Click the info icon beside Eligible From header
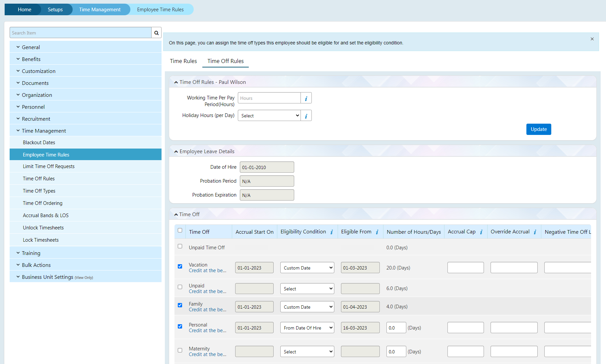Image resolution: width=606 pixels, height=364 pixels. [377, 232]
